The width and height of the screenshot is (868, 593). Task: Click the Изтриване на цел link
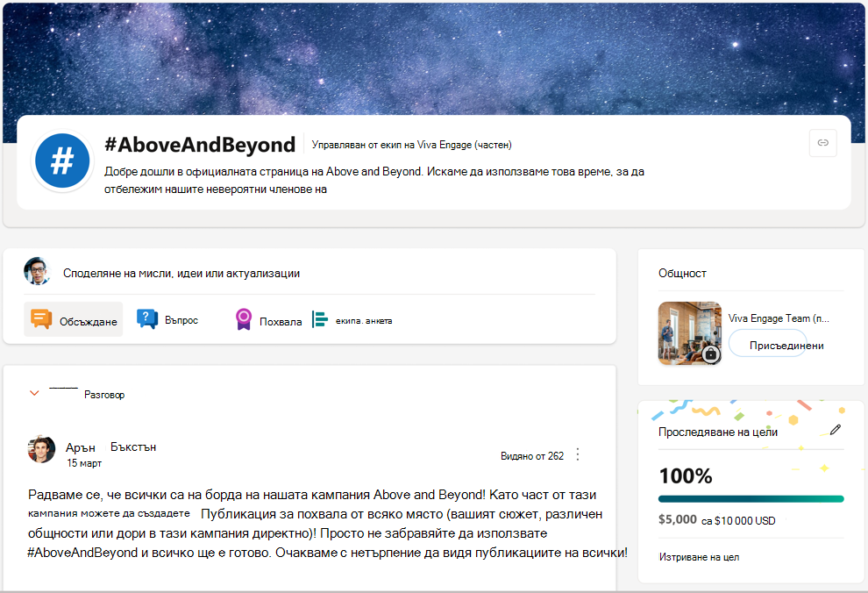click(699, 557)
